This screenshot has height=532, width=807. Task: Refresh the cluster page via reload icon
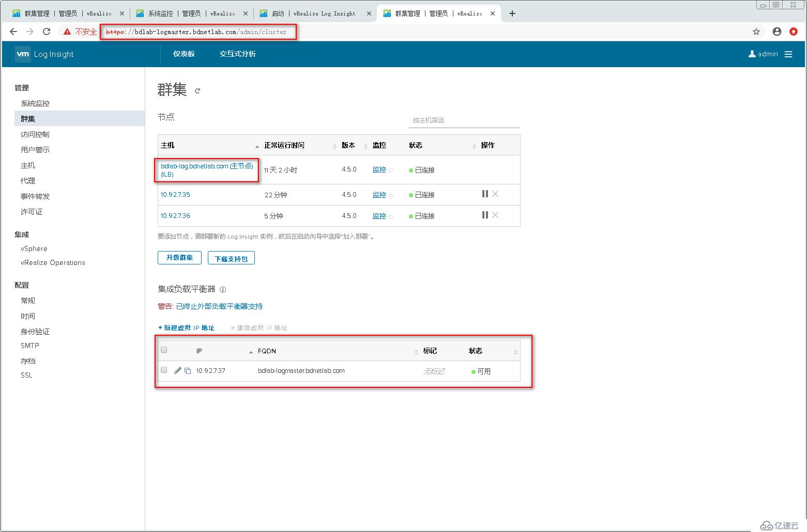point(197,91)
